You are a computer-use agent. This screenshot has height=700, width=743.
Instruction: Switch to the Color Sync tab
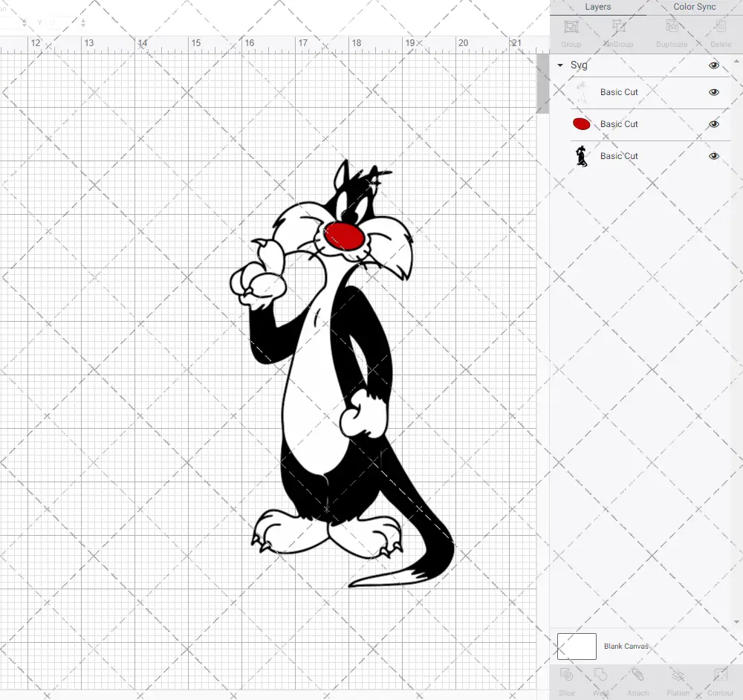(694, 7)
